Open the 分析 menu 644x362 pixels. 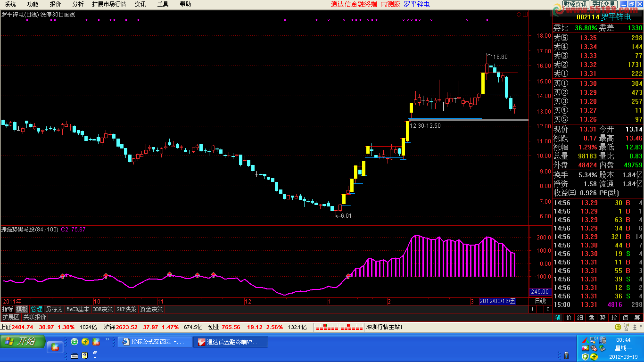tap(78, 4)
